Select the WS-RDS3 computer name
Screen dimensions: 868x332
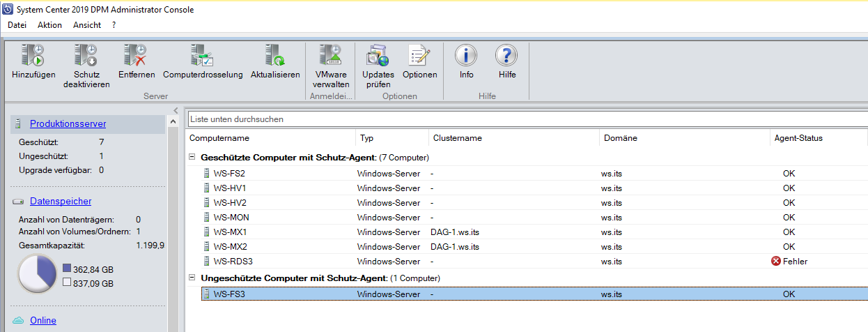click(x=233, y=262)
